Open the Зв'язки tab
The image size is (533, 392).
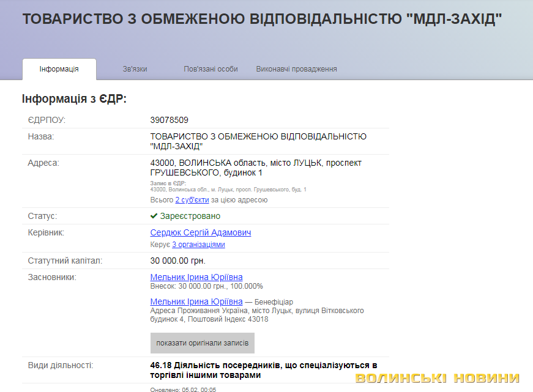tap(135, 69)
